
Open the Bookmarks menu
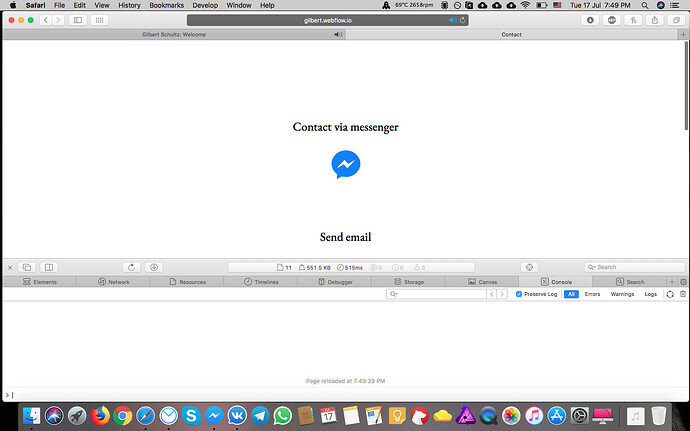[x=166, y=5]
